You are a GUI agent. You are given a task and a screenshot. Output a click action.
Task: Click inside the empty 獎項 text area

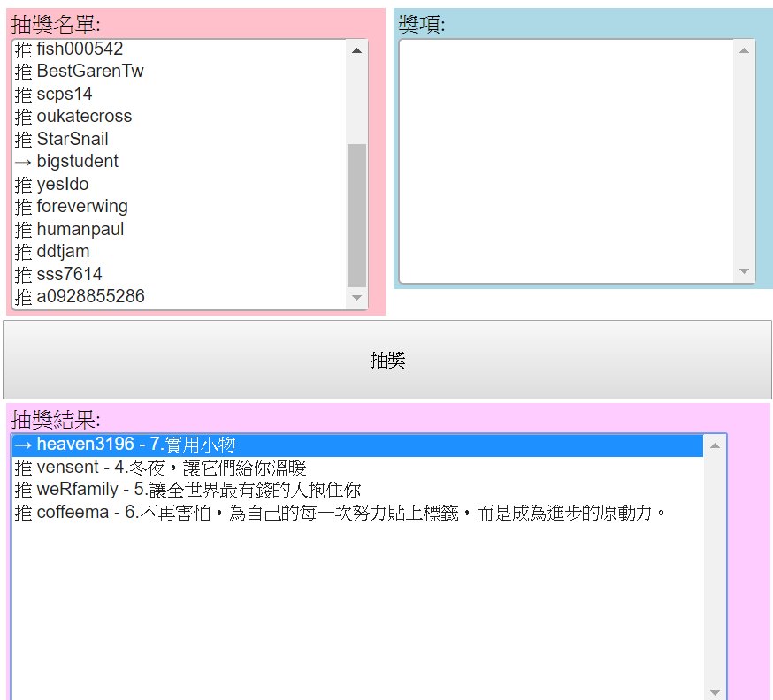coord(566,161)
